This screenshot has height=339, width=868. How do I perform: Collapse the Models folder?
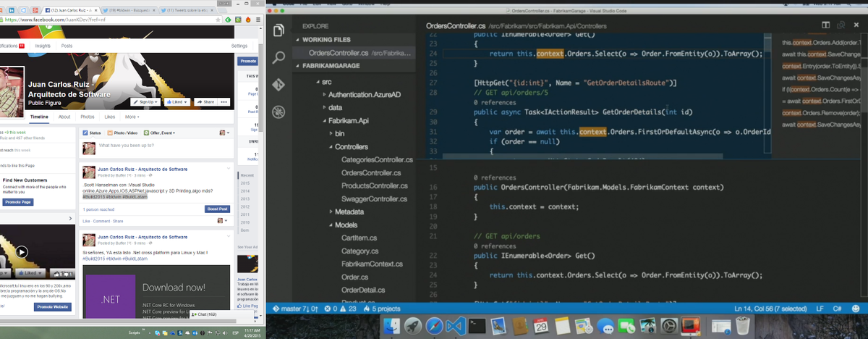coord(330,225)
